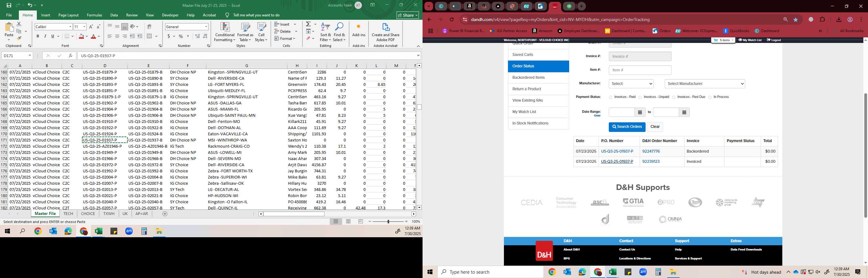Open the 5 items cart dropdown
Screen dimensions: 868x278
[723, 40]
